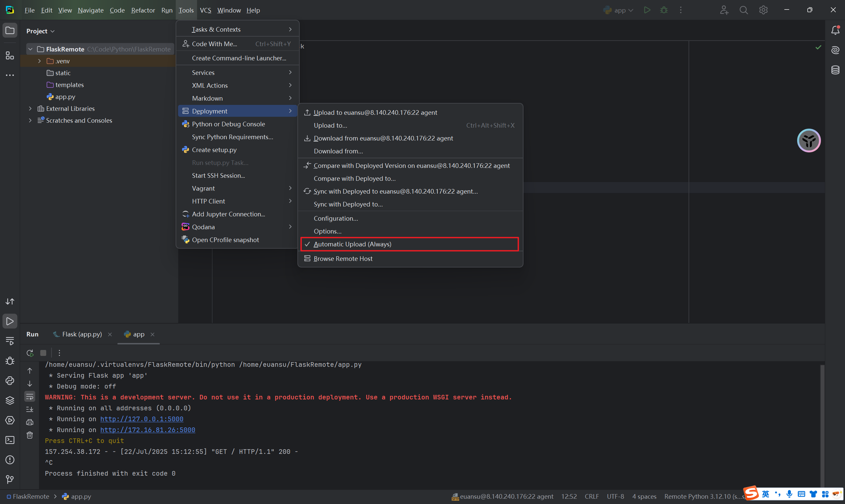The height and width of the screenshot is (504, 845).
Task: Open the Database tool window icon
Action: (835, 70)
